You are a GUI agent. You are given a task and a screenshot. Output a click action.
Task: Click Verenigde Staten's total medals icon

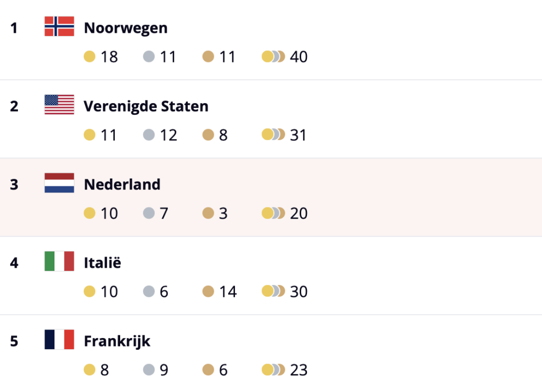(x=273, y=134)
